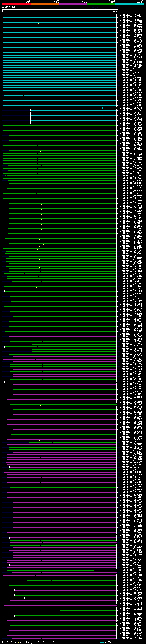
Task: Select hit label UniRef100_B1XLK6
Action: coord(131,156)
